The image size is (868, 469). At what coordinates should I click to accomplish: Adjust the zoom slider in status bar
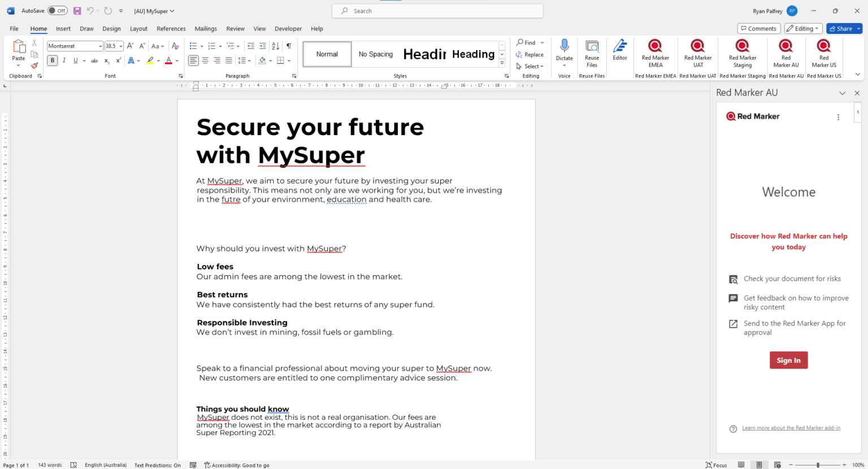click(818, 465)
